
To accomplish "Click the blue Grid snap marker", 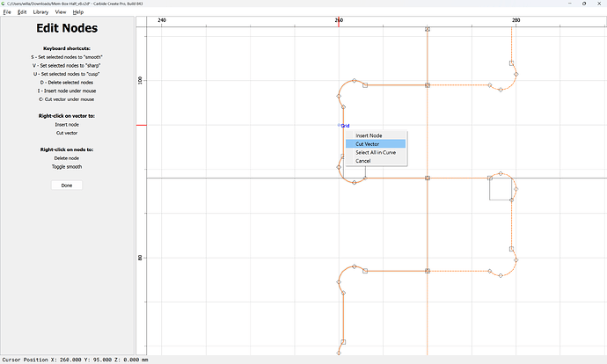I will click(x=344, y=126).
